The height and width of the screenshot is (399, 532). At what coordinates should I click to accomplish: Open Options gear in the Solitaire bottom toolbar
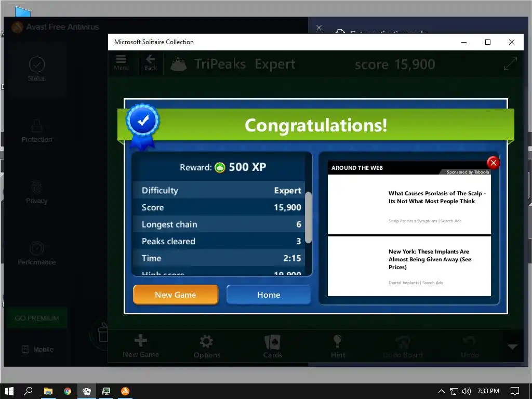[x=207, y=346]
